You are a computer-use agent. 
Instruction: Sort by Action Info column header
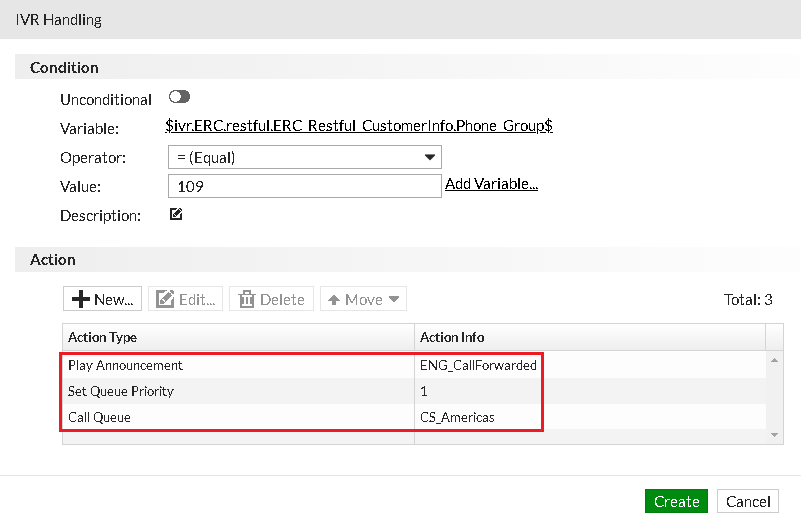point(590,337)
